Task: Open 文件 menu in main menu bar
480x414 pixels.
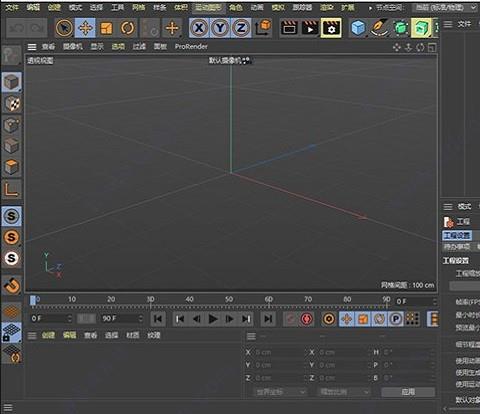Action: point(12,7)
